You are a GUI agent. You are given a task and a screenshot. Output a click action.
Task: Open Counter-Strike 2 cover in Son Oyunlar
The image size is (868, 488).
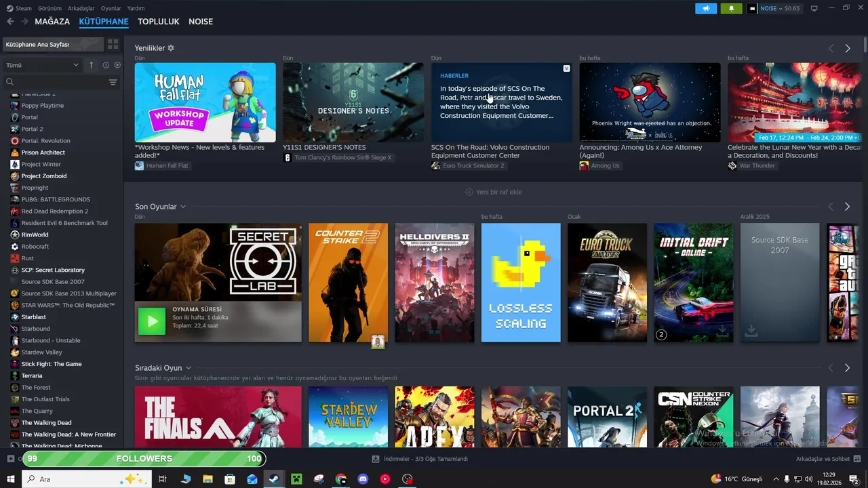(x=348, y=283)
